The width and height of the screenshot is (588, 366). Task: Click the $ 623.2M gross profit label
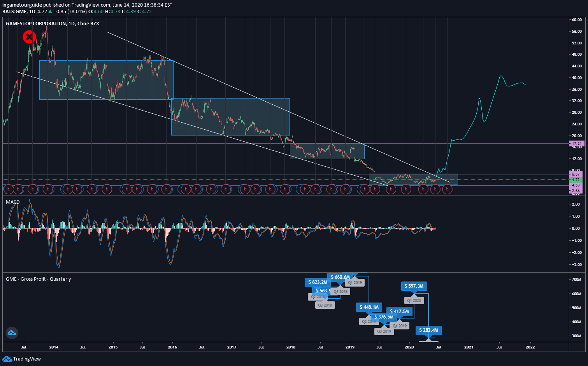[x=318, y=282]
